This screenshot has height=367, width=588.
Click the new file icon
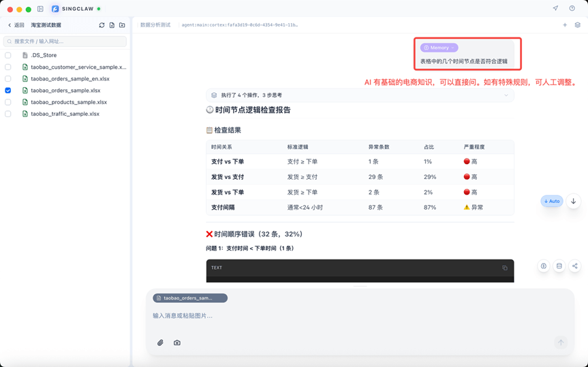coord(112,25)
